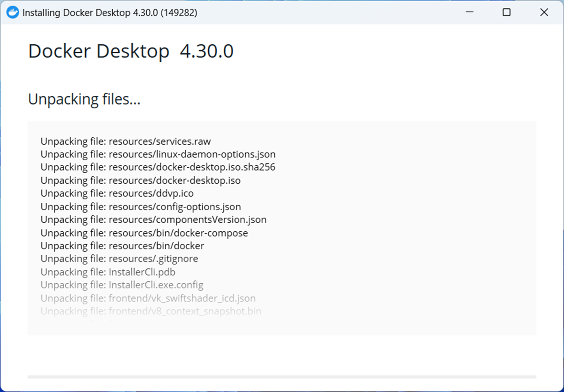This screenshot has width=564, height=392.
Task: Click the Unpacking files status text
Action: [84, 99]
